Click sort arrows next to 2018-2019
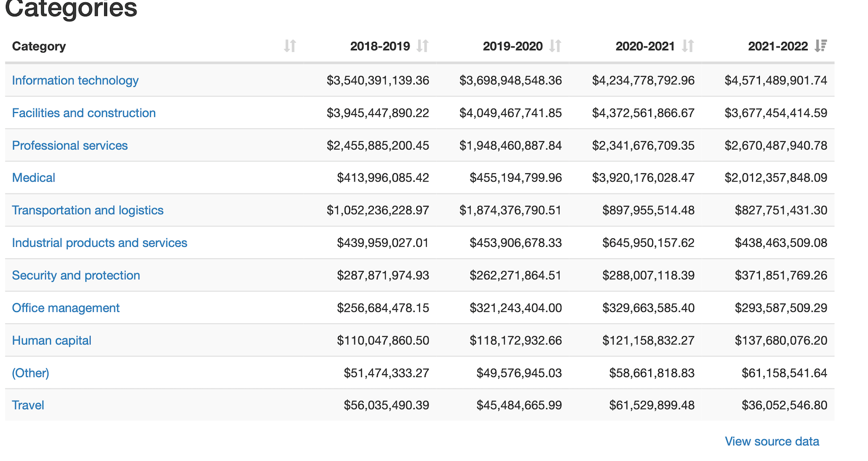 point(423,46)
